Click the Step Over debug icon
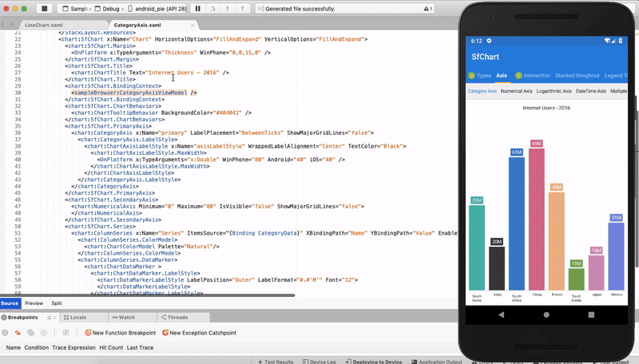 (x=212, y=8)
